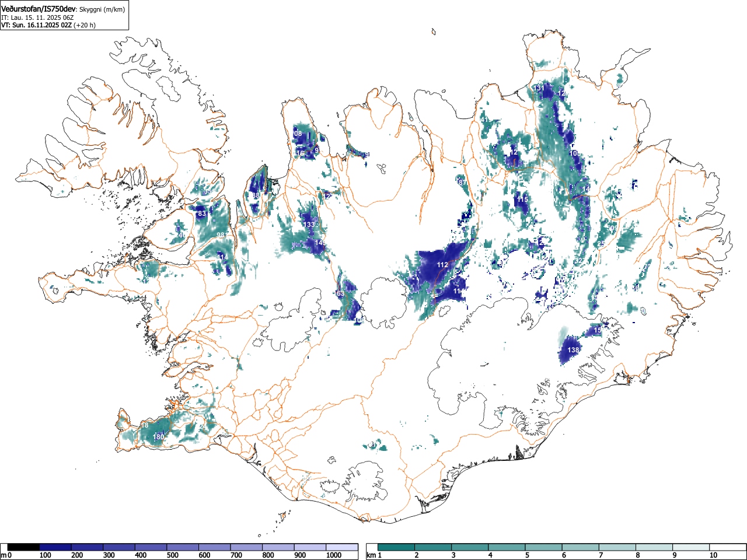
Task: Click the '88' visibility value label
Action: click(x=256, y=195)
